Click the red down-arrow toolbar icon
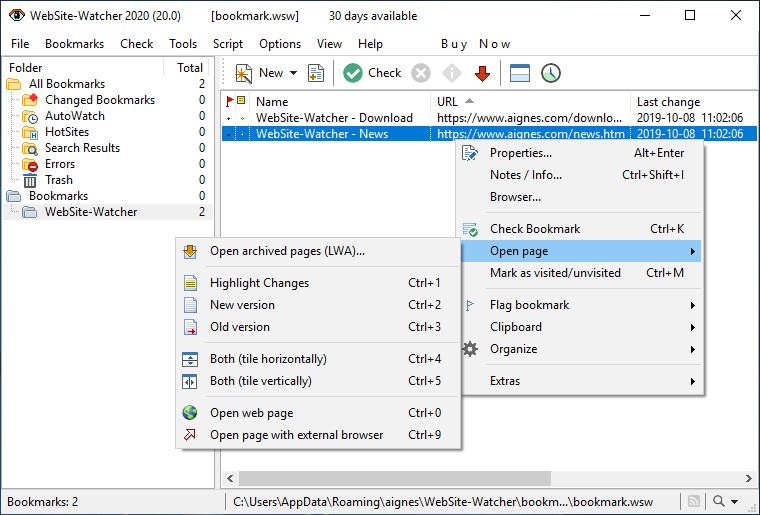 coord(482,73)
